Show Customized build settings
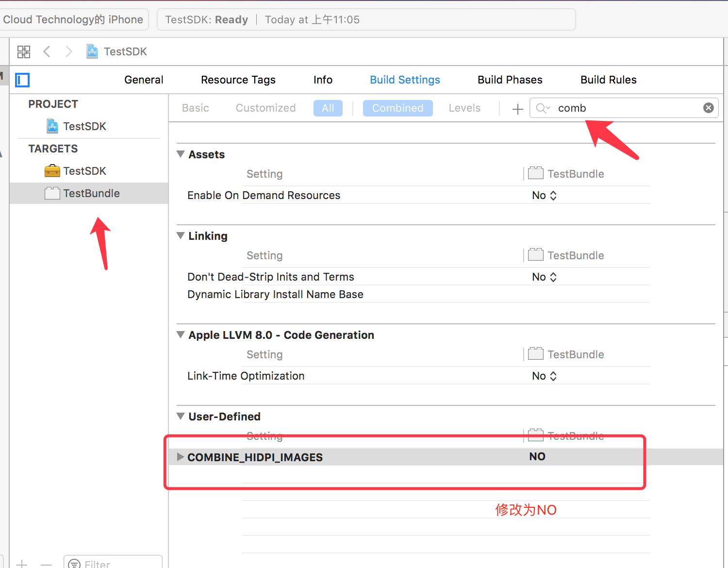 tap(265, 108)
